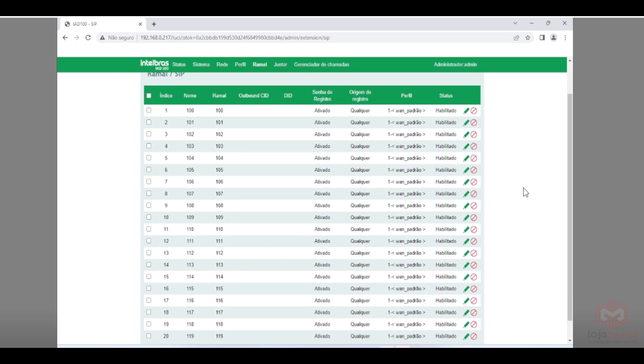The image size is (644, 364).
Task: Check the box for index 17 row
Action: pyautogui.click(x=149, y=300)
